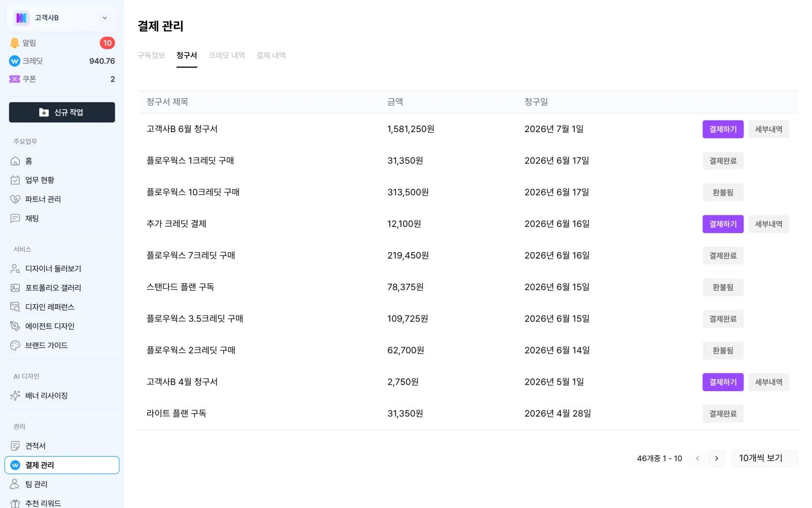The height and width of the screenshot is (508, 812).
Task: Open 브랜드 가이드 from the sidebar
Action: coord(62,345)
